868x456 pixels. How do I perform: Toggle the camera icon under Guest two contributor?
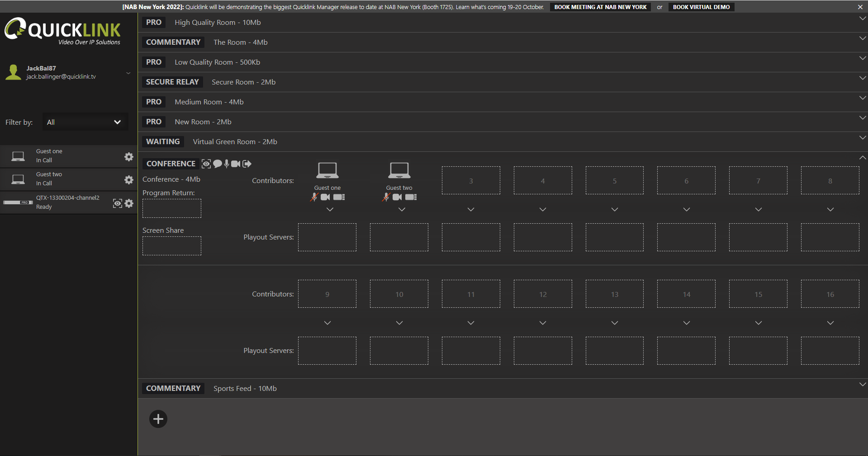[x=397, y=197]
